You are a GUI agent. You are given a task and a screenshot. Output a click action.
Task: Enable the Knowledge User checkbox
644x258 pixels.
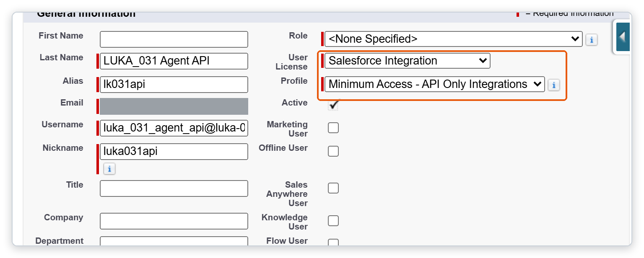(333, 221)
